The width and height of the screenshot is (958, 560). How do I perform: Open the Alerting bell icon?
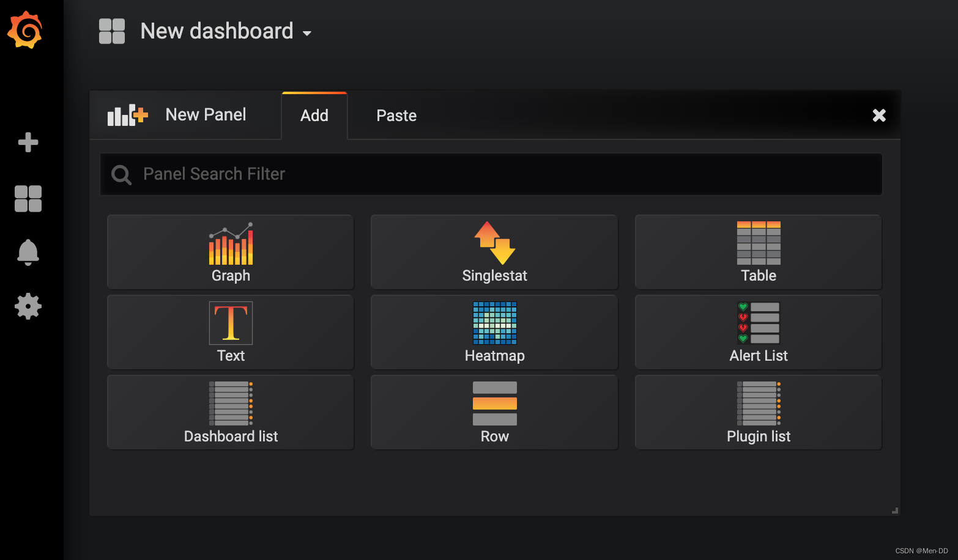coord(28,252)
